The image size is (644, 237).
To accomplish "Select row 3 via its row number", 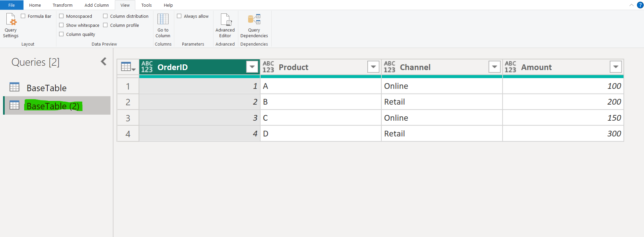I will click(x=128, y=118).
